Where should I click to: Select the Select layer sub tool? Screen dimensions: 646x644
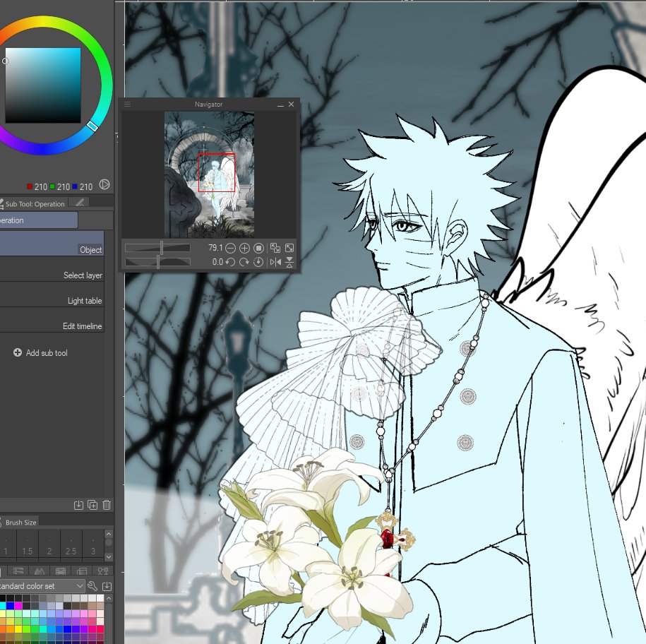(52, 269)
